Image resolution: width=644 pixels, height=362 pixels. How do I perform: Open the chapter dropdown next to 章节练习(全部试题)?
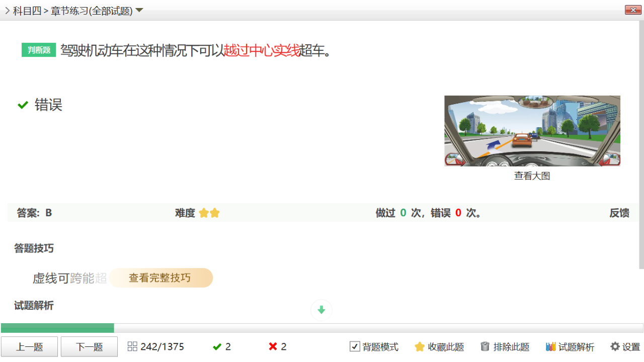(x=139, y=9)
